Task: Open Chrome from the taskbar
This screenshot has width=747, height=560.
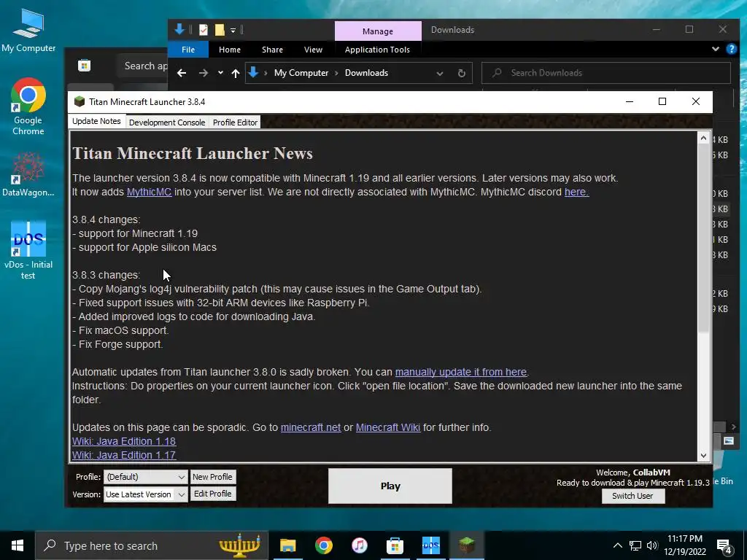Action: tap(323, 545)
